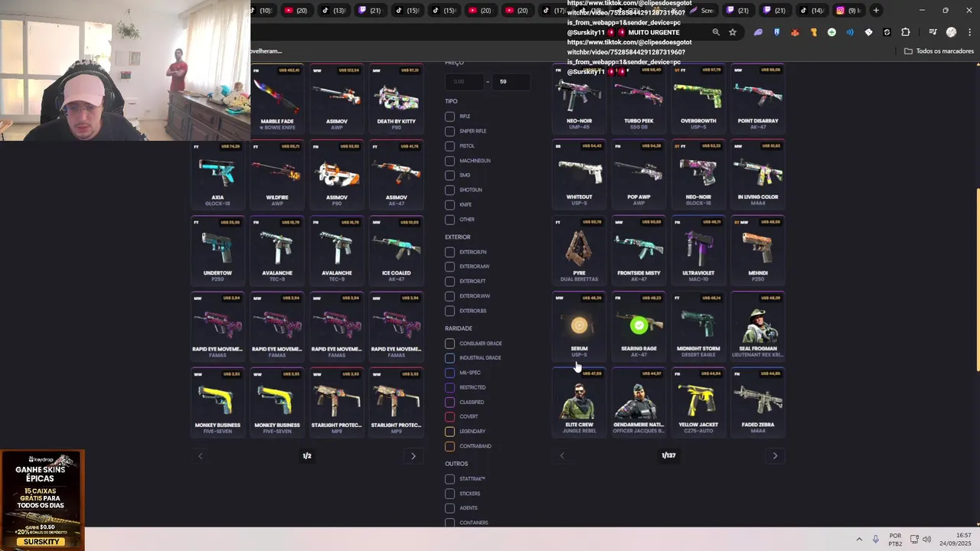Select the Wildfire AWP skin
This screenshot has width=980, height=551.
pyautogui.click(x=277, y=174)
